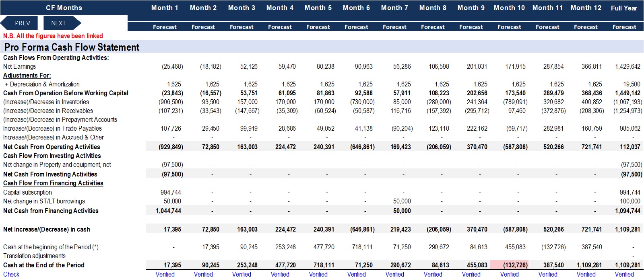This screenshot has width=644, height=279.
Task: Select Cash at the beginning of the Period label
Action: pos(51,247)
